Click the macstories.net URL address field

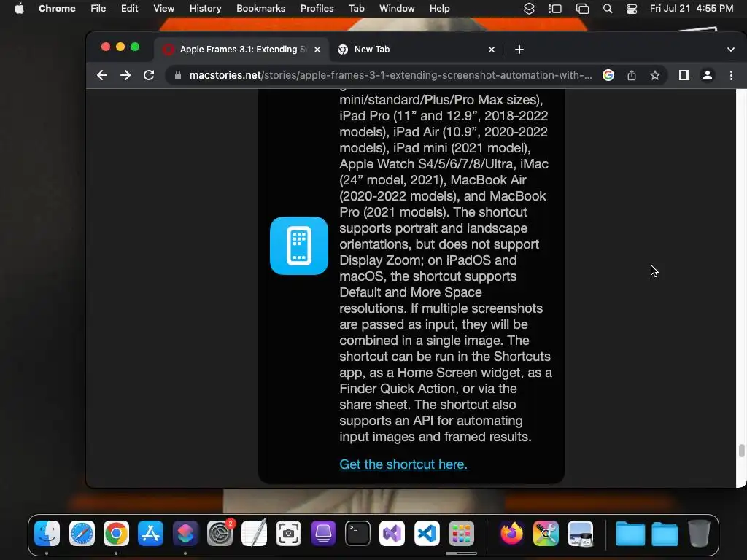coord(391,75)
